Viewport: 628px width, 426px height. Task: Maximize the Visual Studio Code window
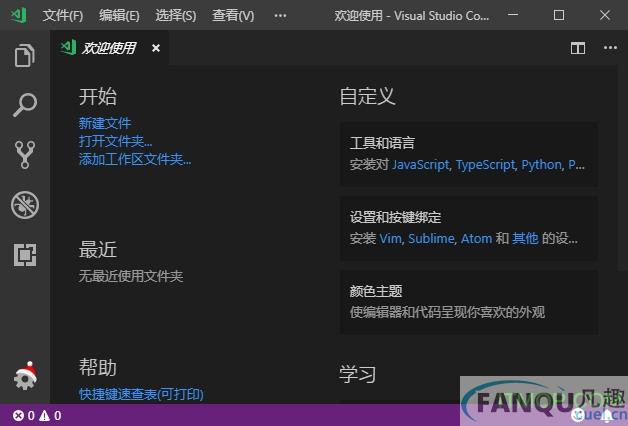click(559, 15)
